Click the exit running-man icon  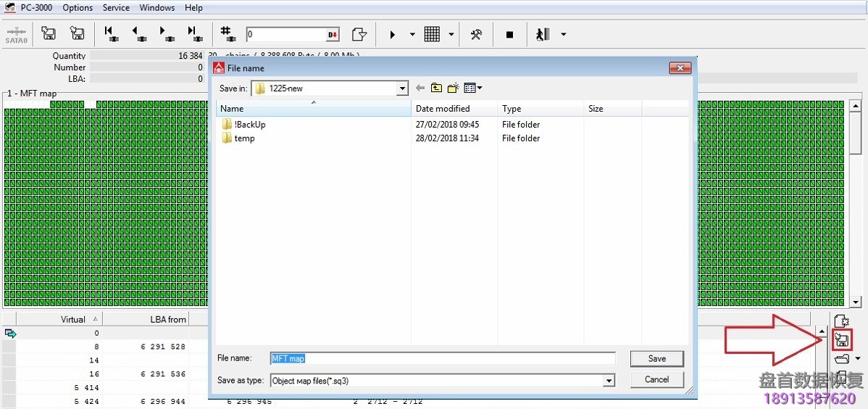(x=543, y=34)
